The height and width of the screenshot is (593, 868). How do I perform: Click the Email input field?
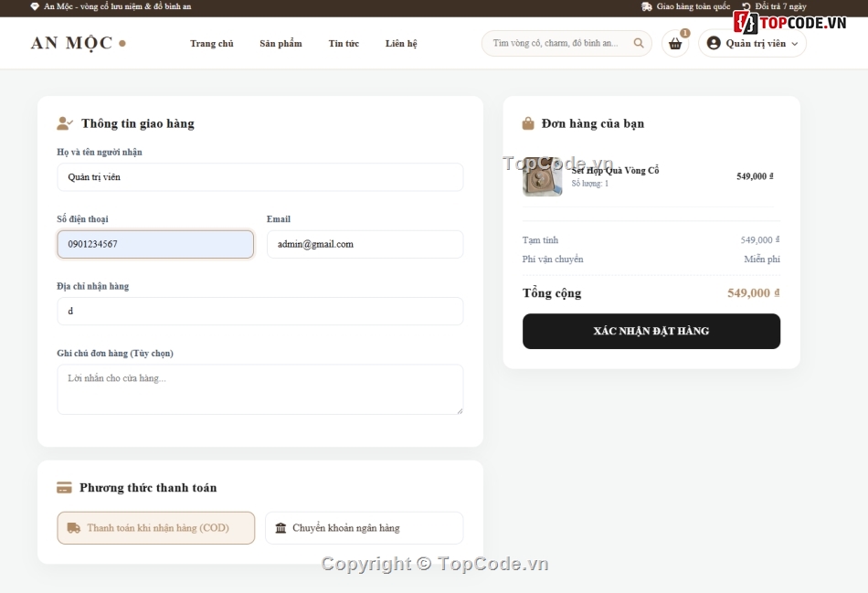(365, 244)
